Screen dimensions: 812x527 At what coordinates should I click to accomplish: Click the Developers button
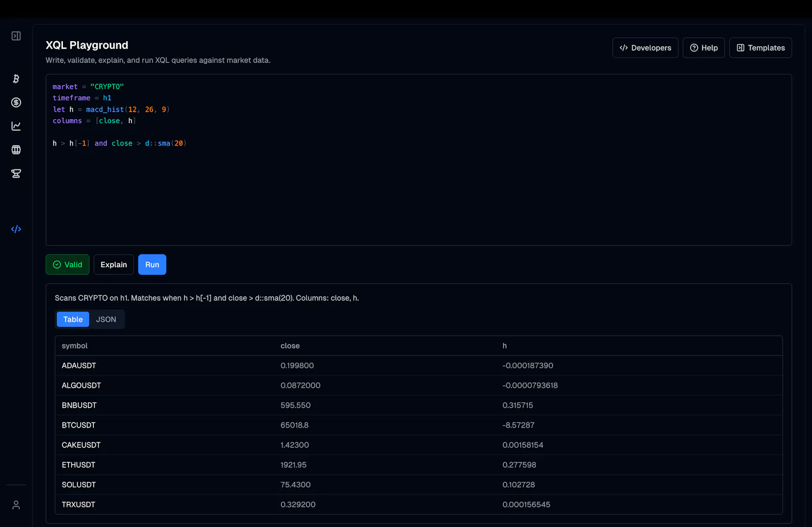coord(645,48)
